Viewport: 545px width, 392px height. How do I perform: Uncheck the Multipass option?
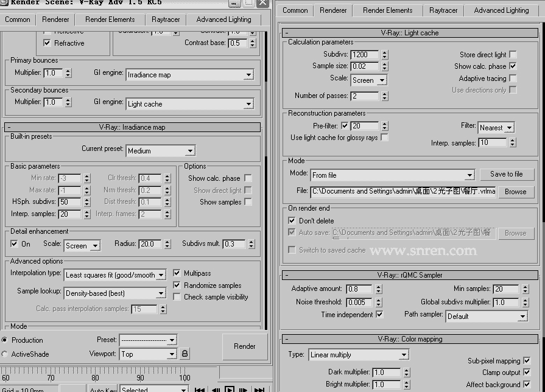coord(177,273)
